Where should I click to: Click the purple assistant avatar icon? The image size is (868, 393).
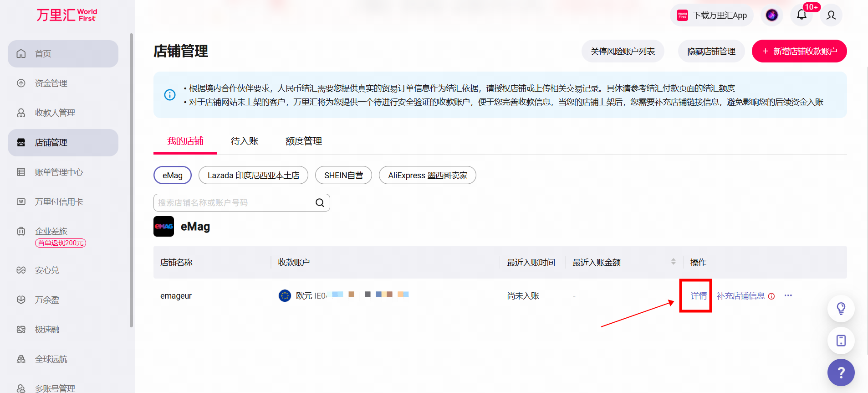pyautogui.click(x=772, y=15)
